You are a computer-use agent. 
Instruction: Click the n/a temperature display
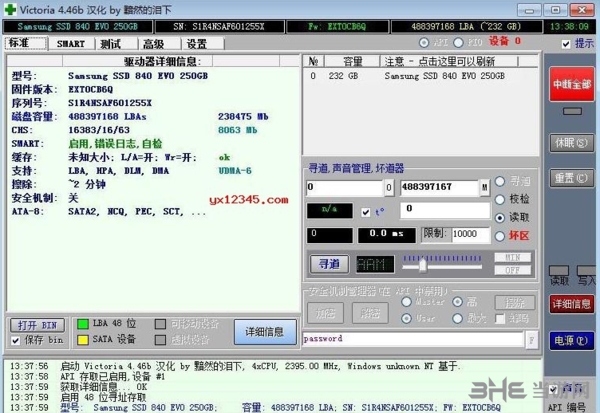click(329, 211)
